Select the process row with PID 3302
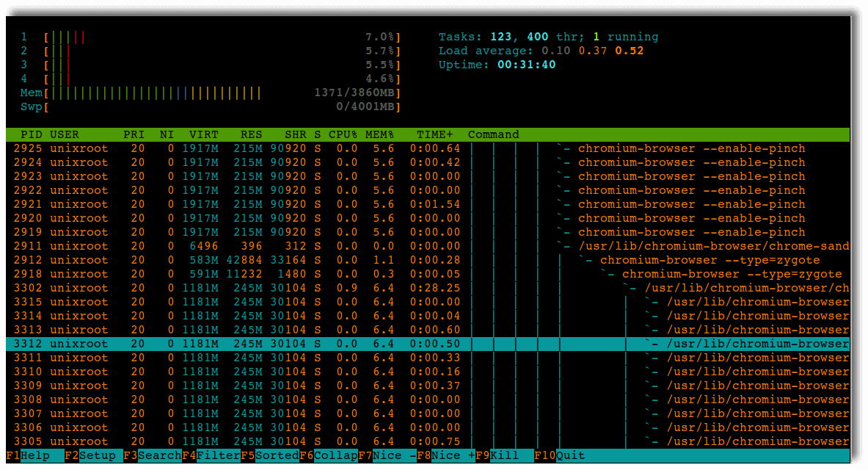 [428, 288]
